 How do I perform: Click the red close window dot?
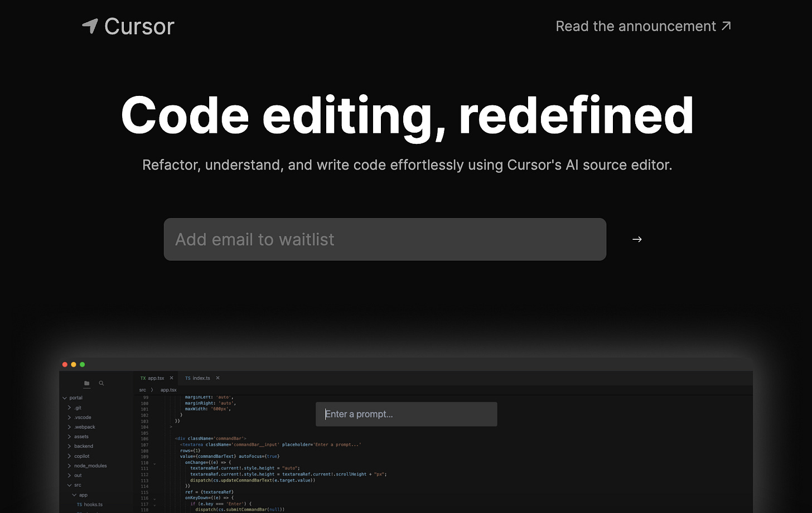click(65, 365)
